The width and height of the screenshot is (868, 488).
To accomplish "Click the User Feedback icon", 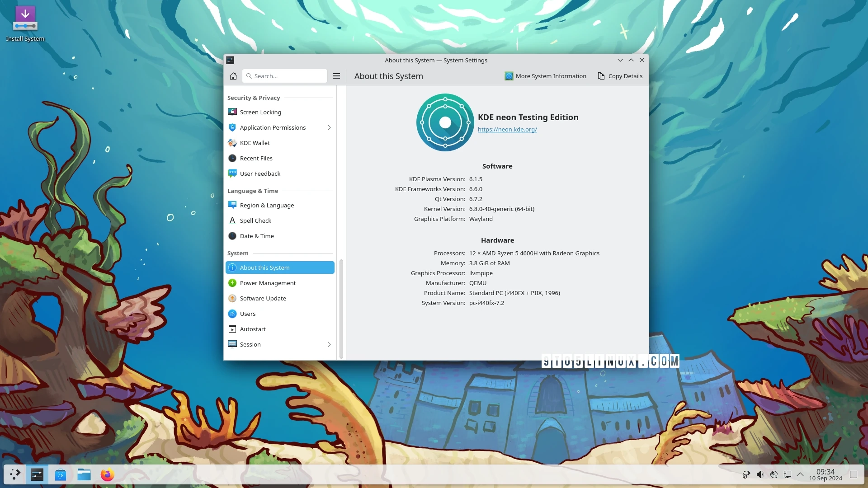I will point(232,174).
